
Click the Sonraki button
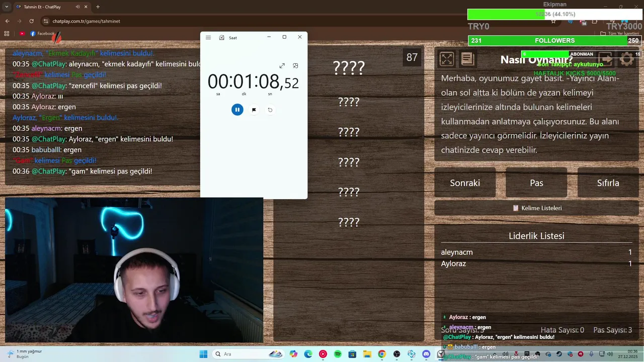[x=465, y=183]
